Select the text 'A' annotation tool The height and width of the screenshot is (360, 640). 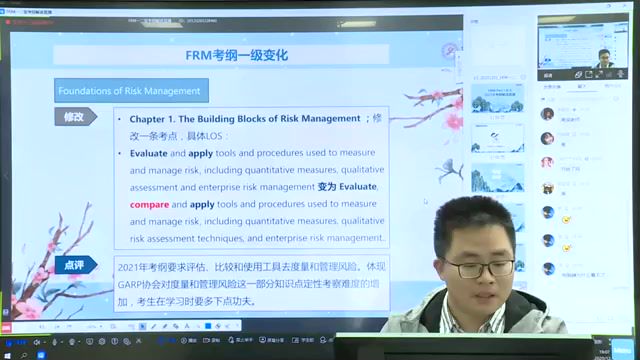pos(187,326)
